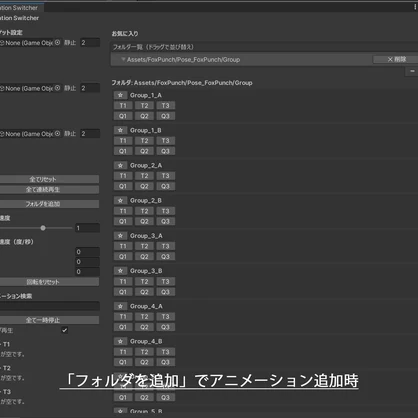Favorite Group_3_A with its star icon
The width and height of the screenshot is (418, 418).
click(120, 236)
